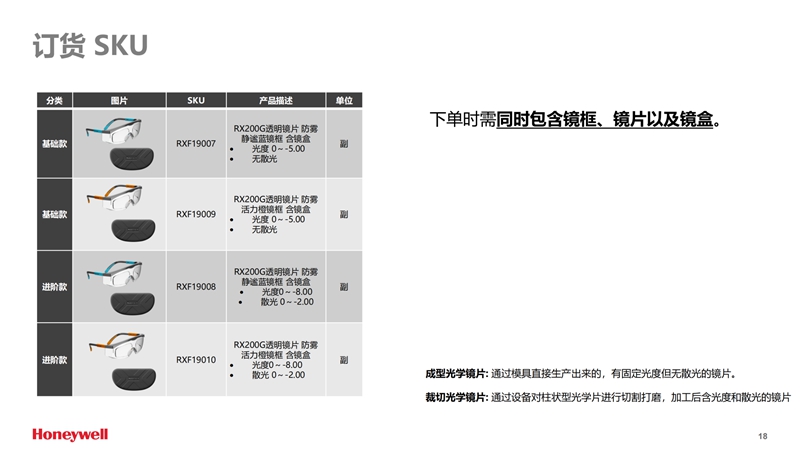Click the product description for RXF19008
Image resolution: width=800 pixels, height=450 pixels.
[276, 287]
